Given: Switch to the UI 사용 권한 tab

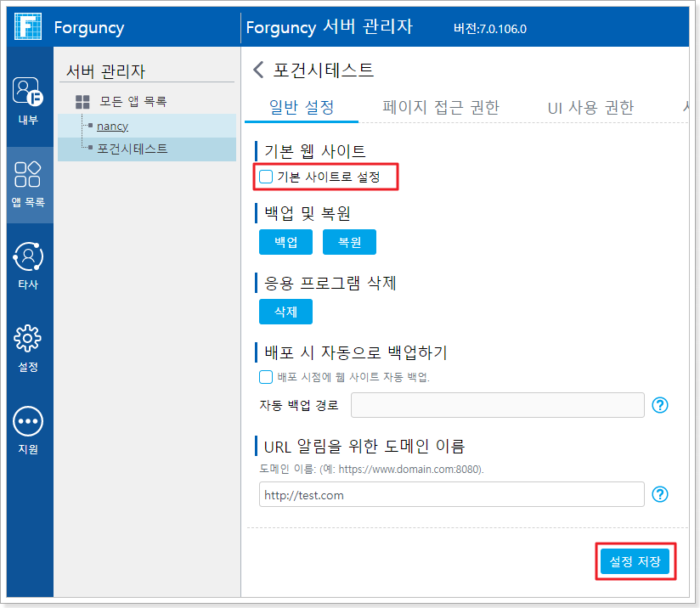Looking at the screenshot, I should click(x=590, y=107).
